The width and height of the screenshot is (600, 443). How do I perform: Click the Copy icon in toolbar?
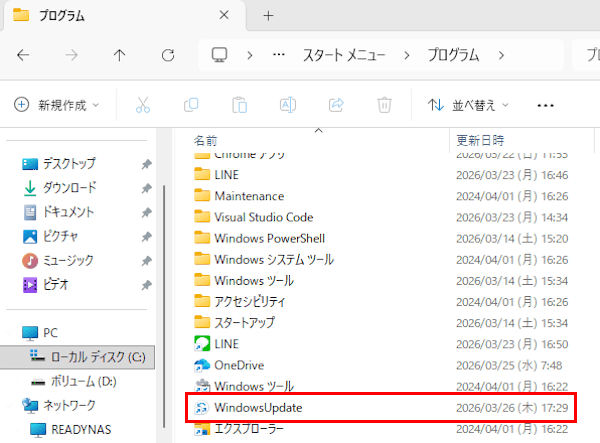coord(191,105)
